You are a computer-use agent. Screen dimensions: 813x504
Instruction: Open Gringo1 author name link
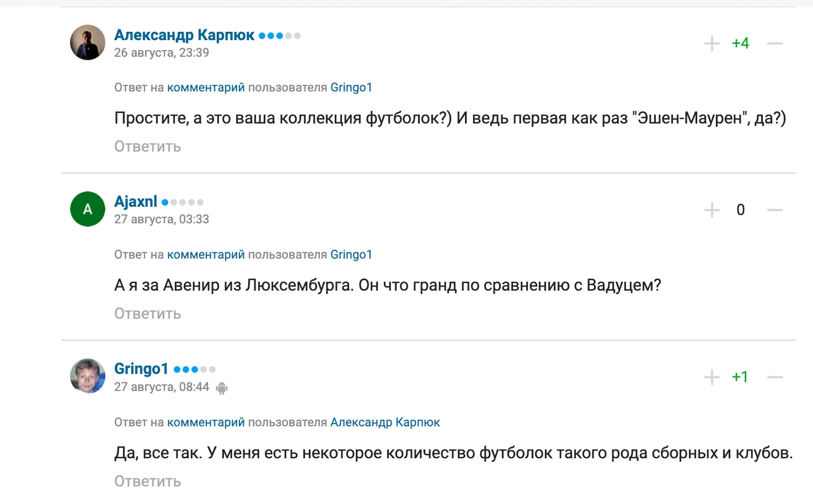[141, 369]
